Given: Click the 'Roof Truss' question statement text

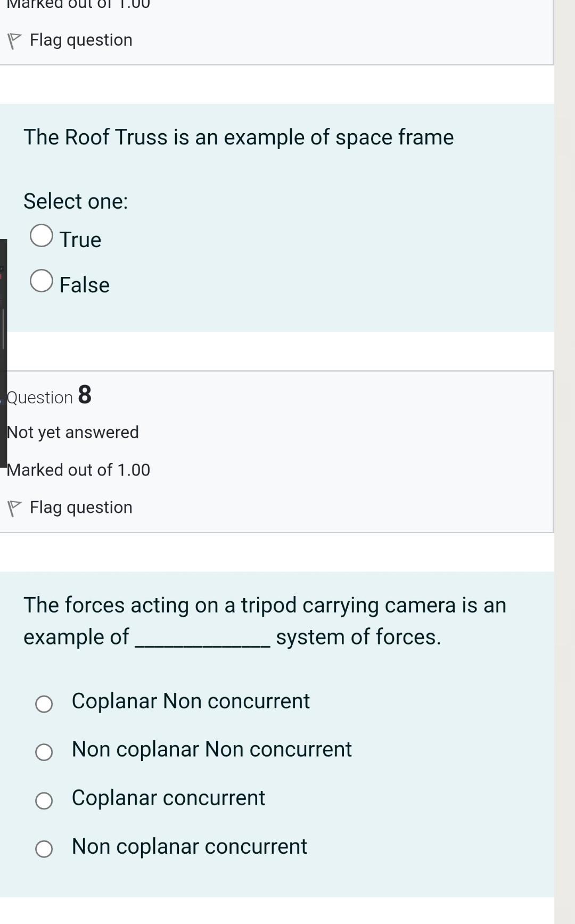Looking at the screenshot, I should (x=239, y=137).
